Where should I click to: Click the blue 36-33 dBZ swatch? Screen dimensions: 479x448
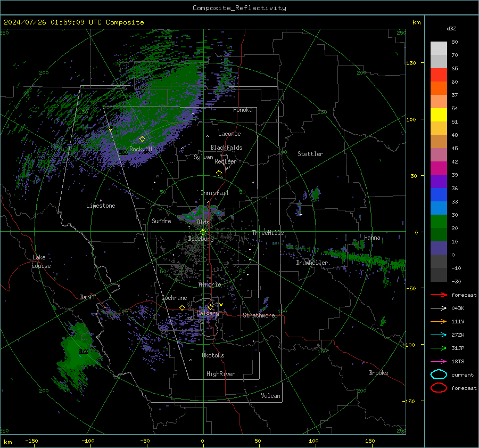point(439,195)
